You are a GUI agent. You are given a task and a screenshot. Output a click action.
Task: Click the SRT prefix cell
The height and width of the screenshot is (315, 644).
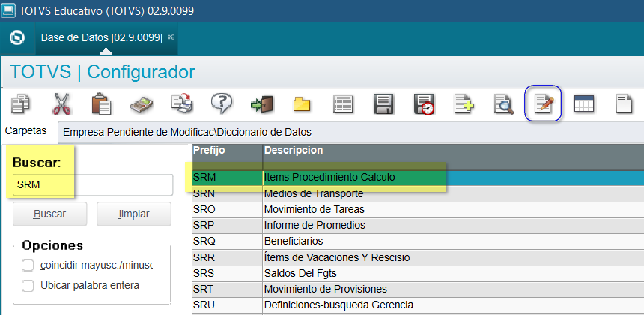[x=227, y=289]
